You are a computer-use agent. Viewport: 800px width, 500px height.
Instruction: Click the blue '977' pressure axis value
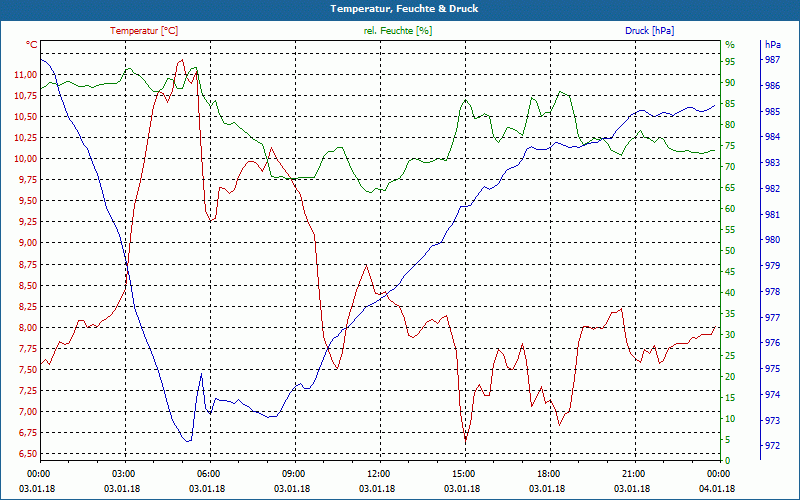click(x=773, y=317)
